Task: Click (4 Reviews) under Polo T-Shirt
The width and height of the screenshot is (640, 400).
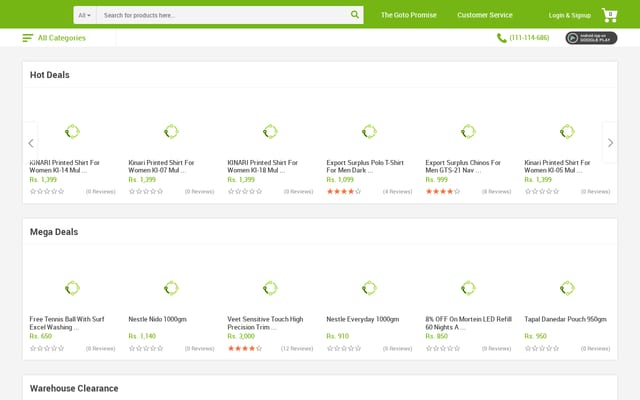Action: 397,191
